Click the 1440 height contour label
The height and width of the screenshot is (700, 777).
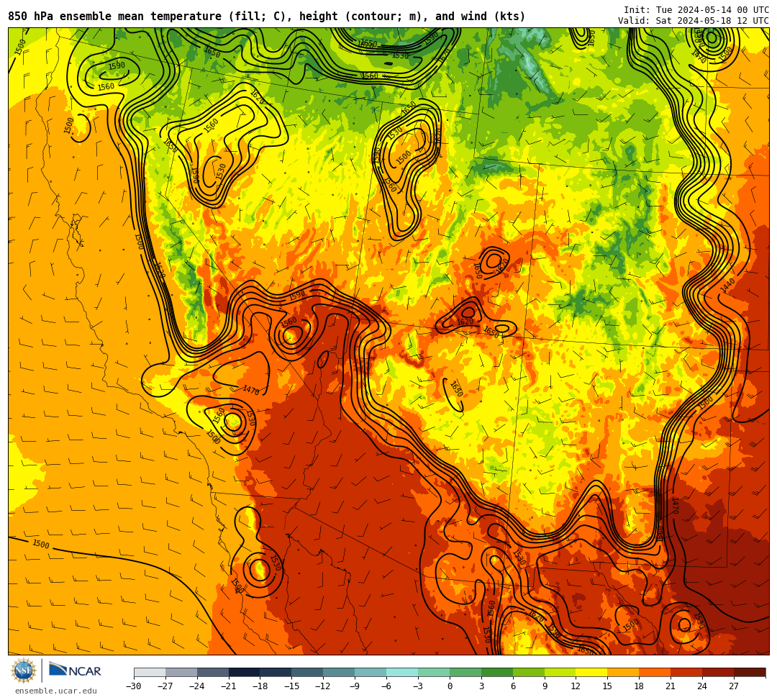(727, 286)
